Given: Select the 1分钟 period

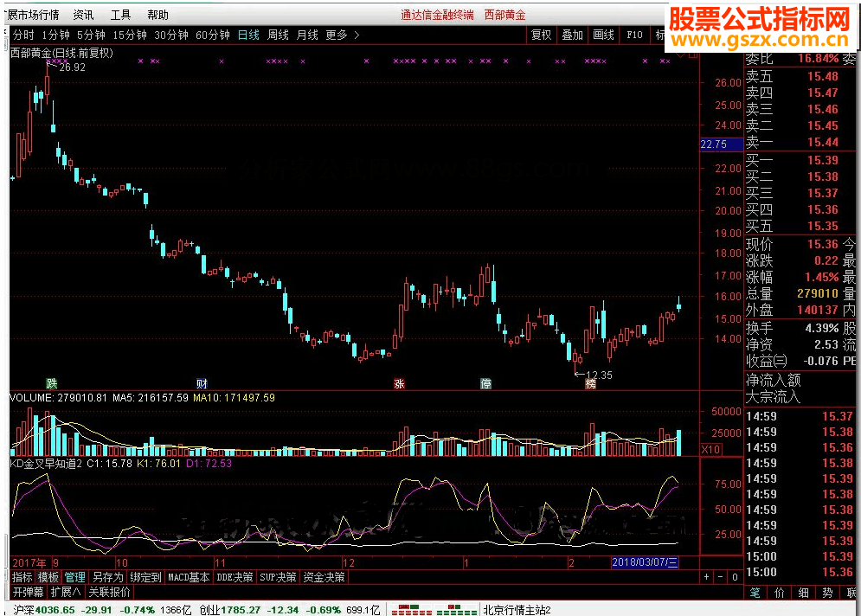Looking at the screenshot, I should [x=55, y=35].
